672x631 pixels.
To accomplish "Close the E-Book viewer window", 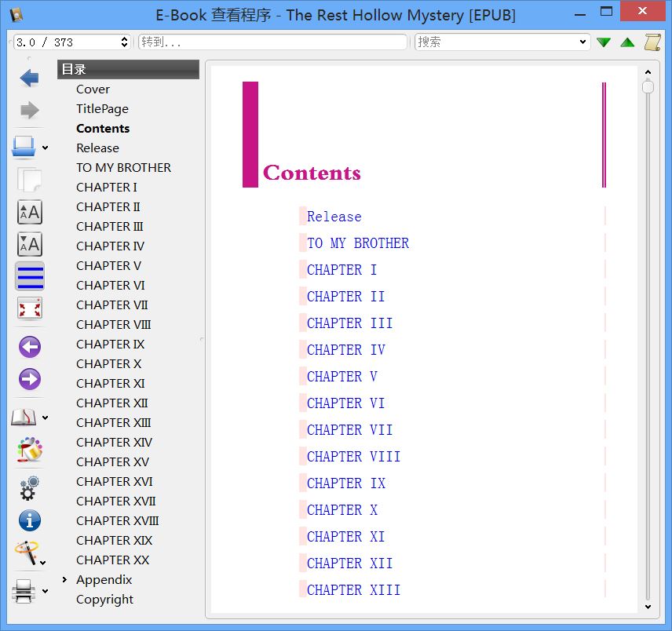I will 642,11.
